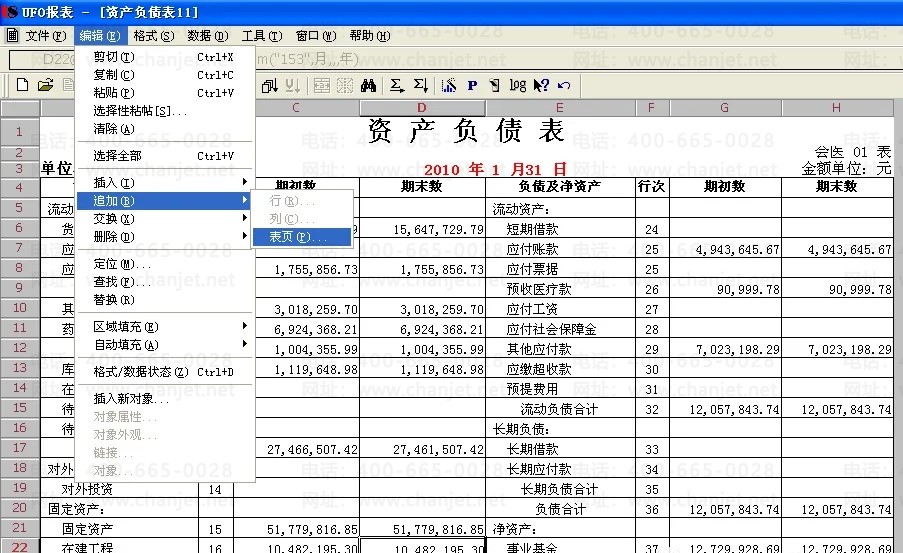Choose 清除(A) from the Edit menu
903x553 pixels.
tap(165, 128)
